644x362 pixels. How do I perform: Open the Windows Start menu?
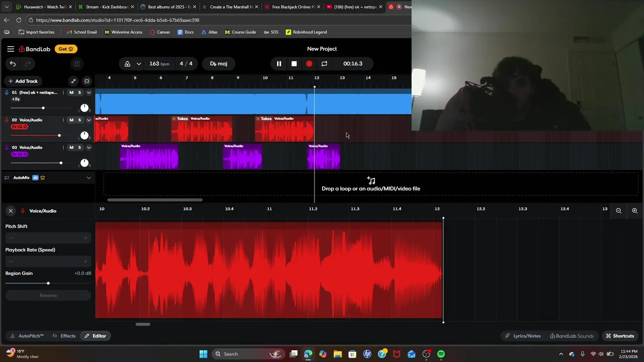203,354
